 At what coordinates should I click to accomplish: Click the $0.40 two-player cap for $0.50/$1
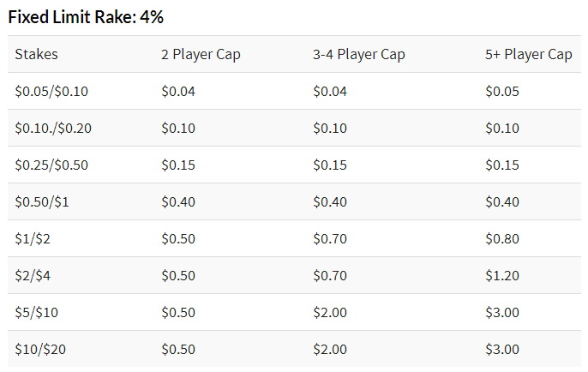(178, 201)
